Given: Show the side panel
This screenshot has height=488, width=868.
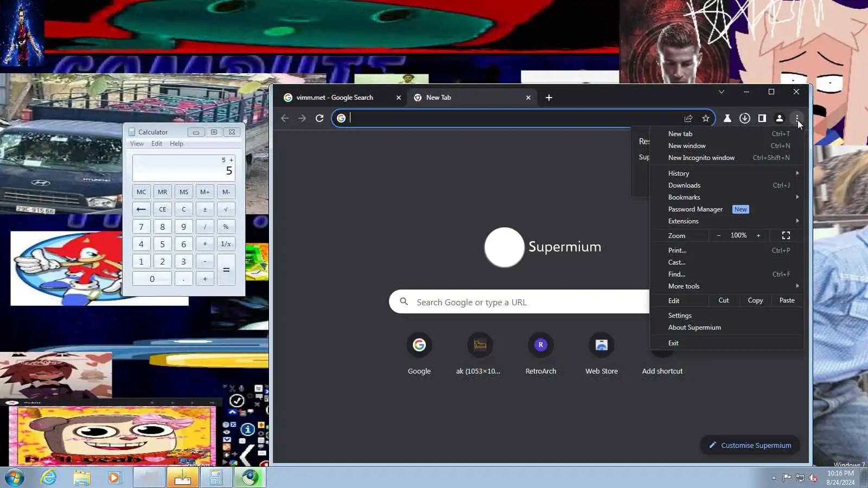Looking at the screenshot, I should (762, 118).
